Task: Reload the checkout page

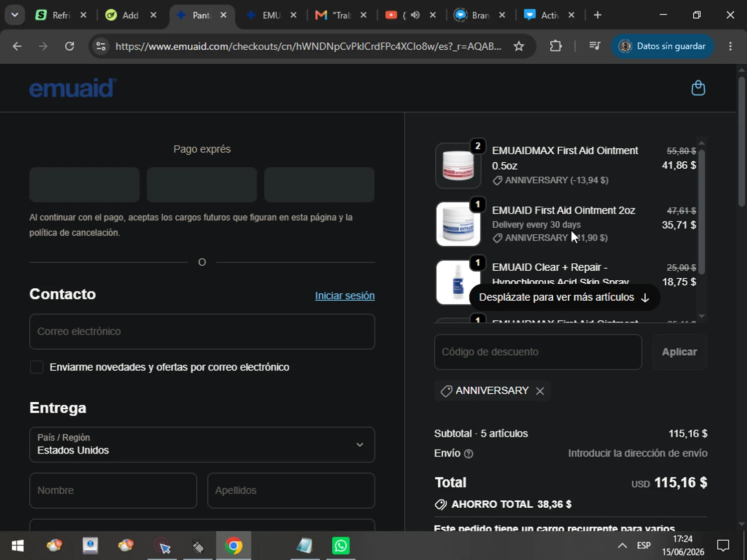Action: [x=70, y=46]
